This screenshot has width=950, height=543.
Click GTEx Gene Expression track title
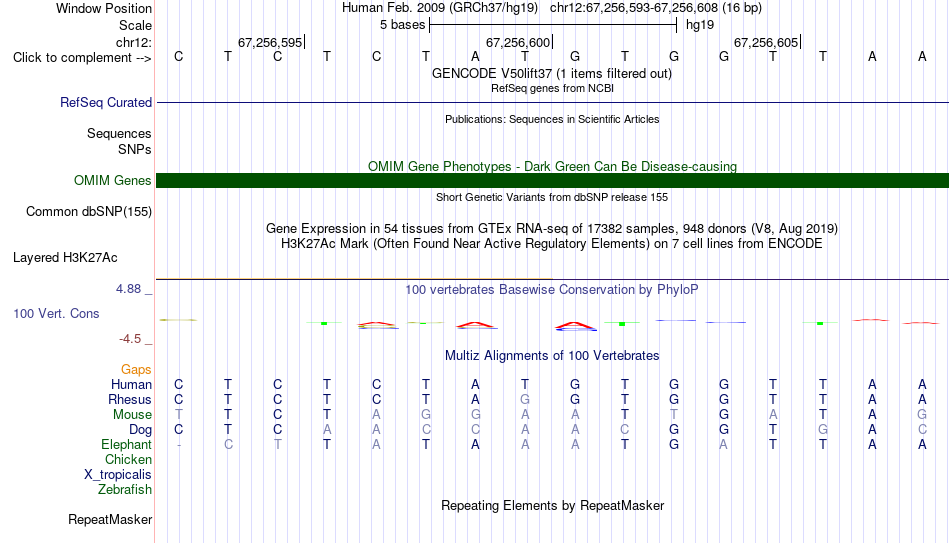click(x=552, y=228)
